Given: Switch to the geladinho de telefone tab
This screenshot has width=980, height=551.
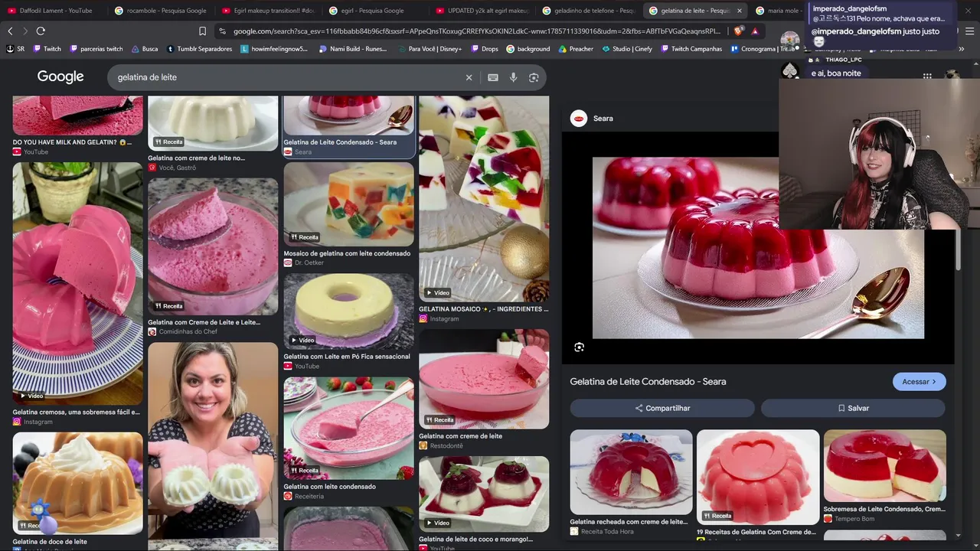Looking at the screenshot, I should (588, 11).
